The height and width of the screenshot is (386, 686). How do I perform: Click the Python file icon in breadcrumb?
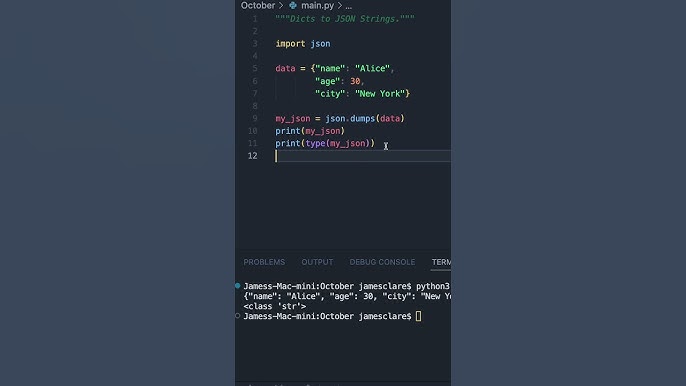point(293,6)
